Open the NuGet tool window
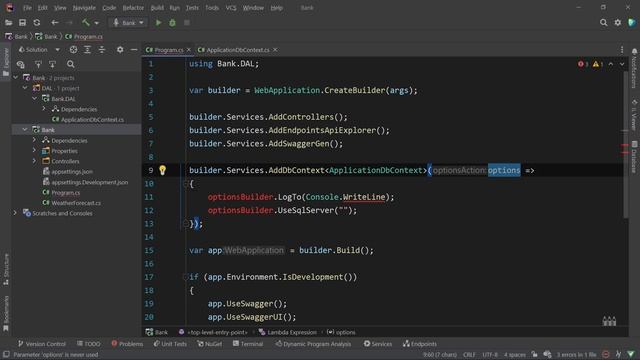Screen dimensions: 640x360 click(x=209, y=344)
